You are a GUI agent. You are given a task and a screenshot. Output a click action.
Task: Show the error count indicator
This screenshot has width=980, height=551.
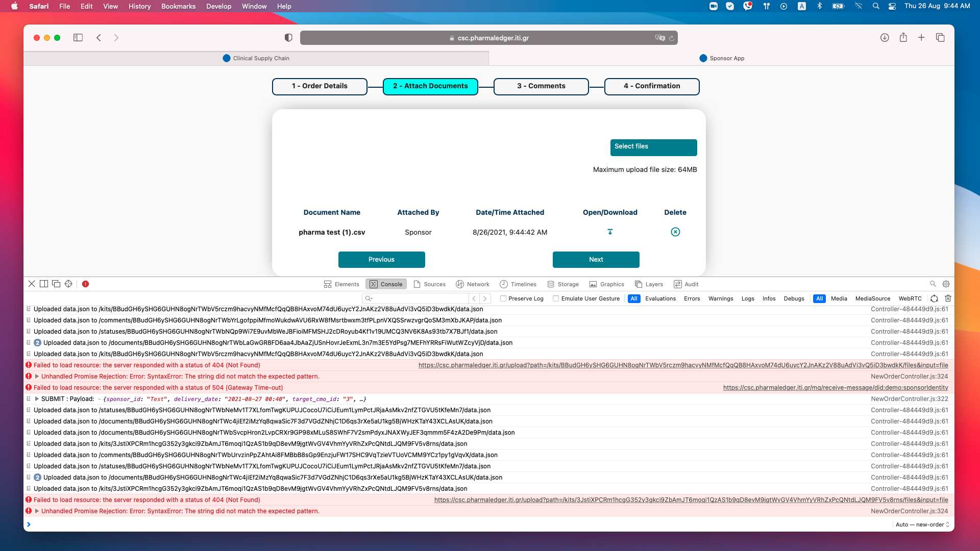coord(86,284)
